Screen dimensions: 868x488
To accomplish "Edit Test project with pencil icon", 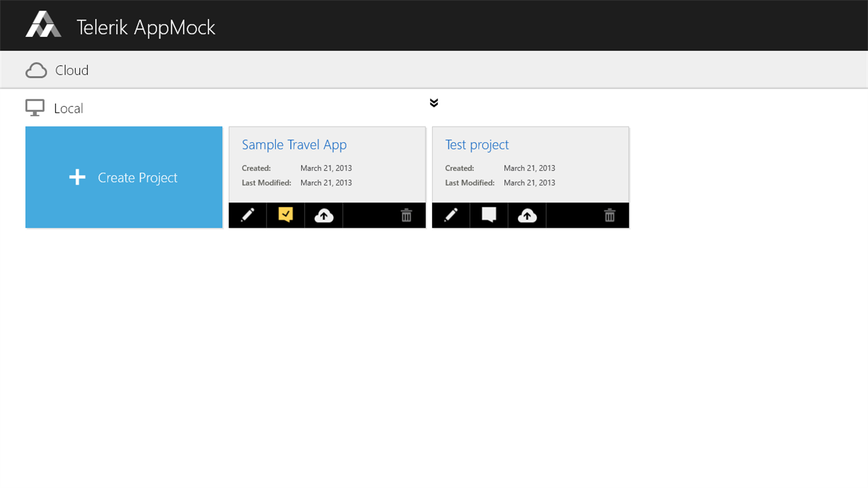I will 451,215.
